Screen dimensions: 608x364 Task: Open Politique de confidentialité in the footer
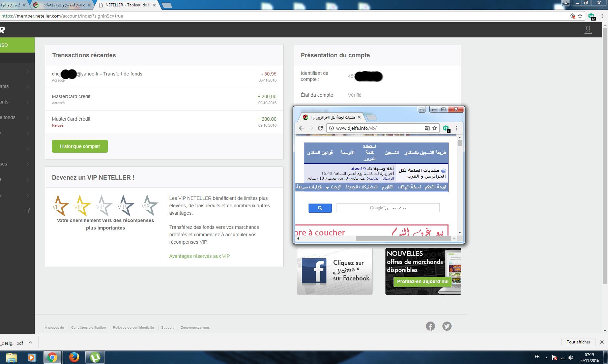point(133,328)
